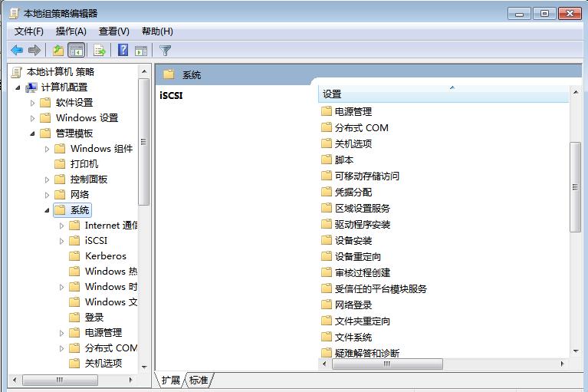588x392 pixels.
Task: Select 审核过程创建 in the settings list
Action: (x=363, y=272)
